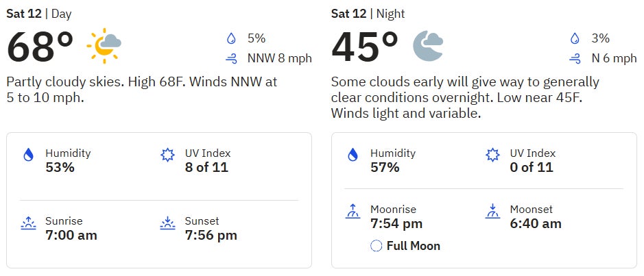Image resolution: width=644 pixels, height=276 pixels.
Task: Click the Sunrise icon
Action: coord(28,223)
